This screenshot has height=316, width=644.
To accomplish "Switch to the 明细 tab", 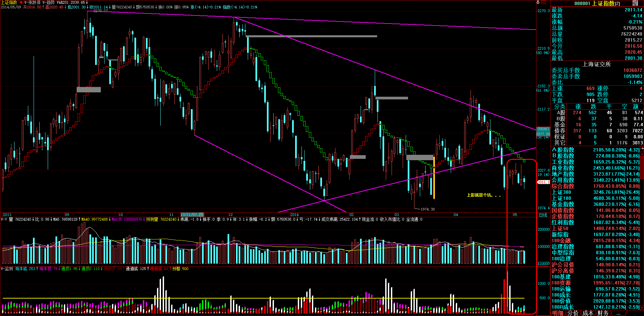I will pyautogui.click(x=558, y=313).
